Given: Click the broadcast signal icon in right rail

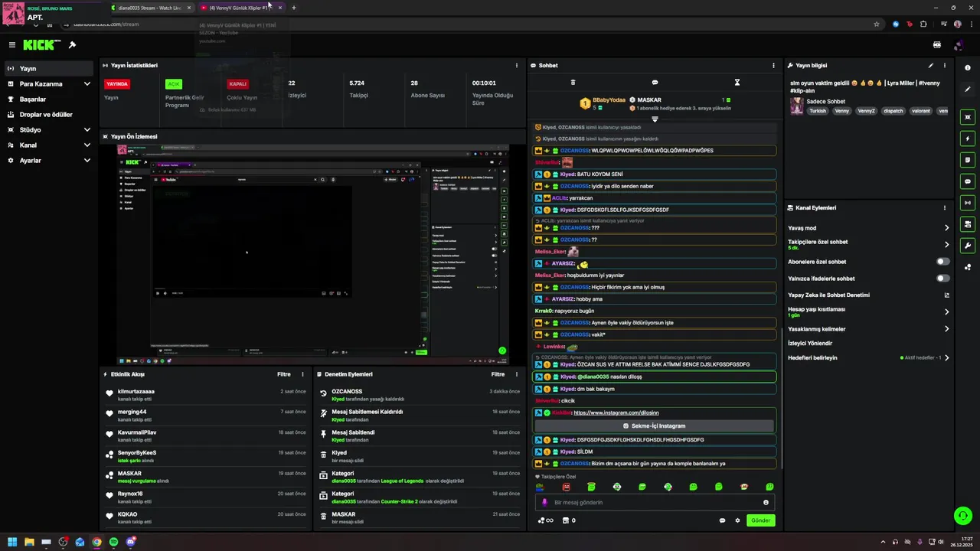Looking at the screenshot, I should tap(968, 203).
